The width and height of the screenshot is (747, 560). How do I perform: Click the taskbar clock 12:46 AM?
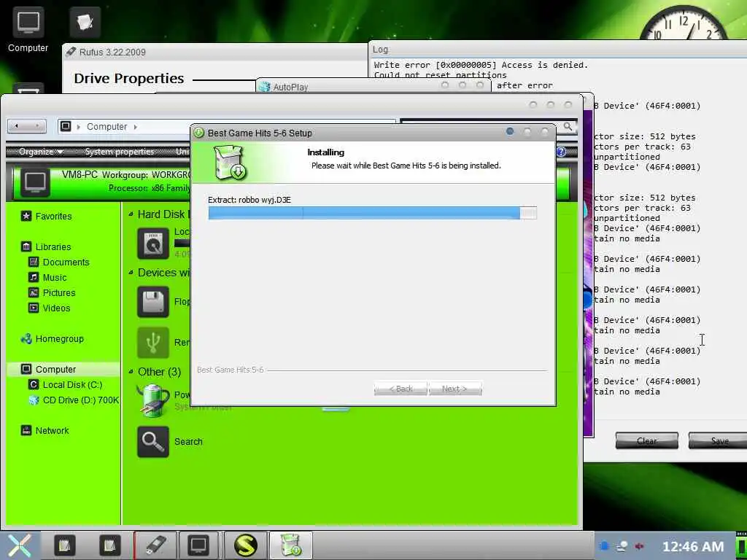[693, 547]
